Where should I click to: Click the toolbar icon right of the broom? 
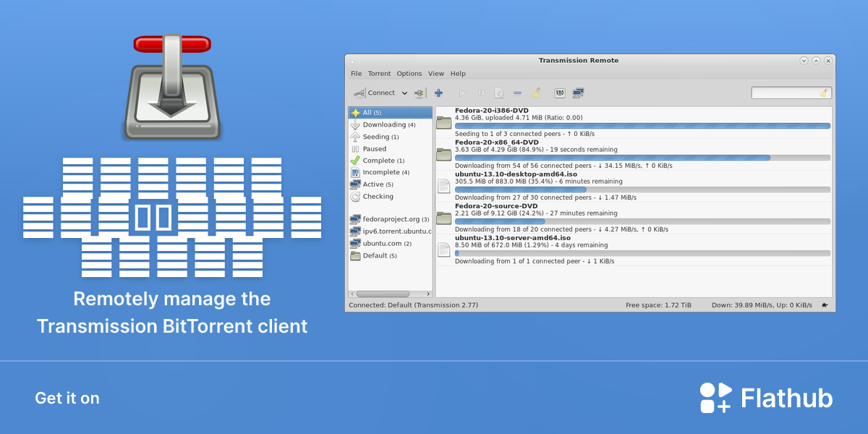(560, 93)
